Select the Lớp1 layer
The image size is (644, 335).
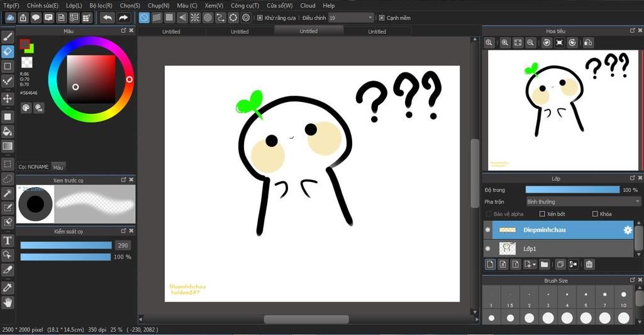tap(558, 248)
